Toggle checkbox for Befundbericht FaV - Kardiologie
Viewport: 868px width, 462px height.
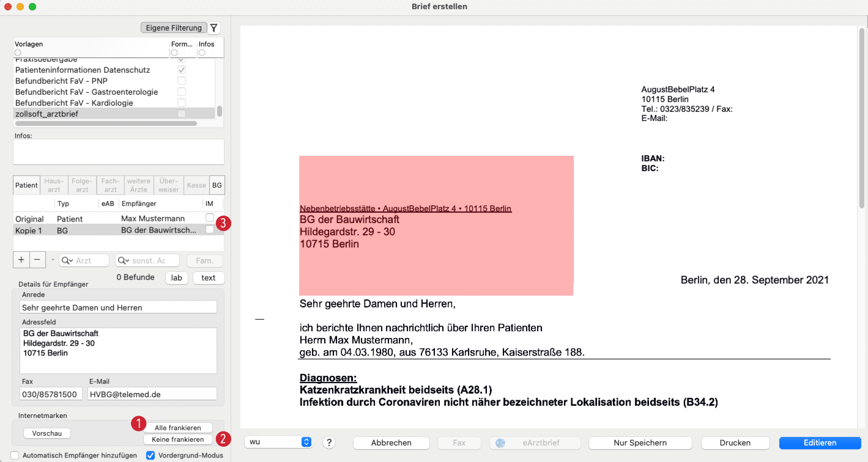click(181, 103)
